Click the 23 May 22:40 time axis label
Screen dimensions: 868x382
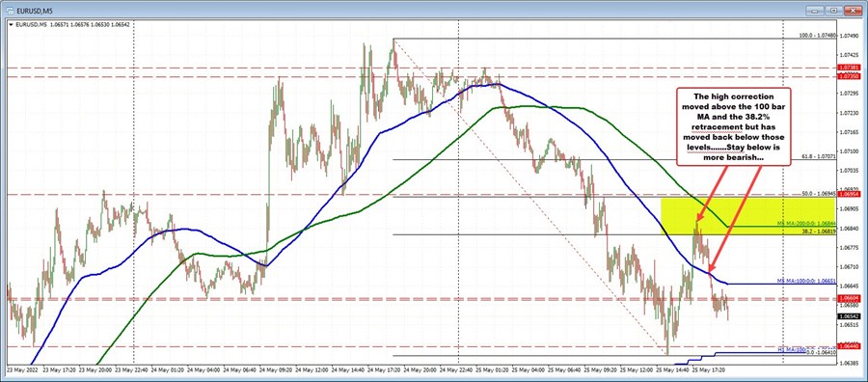[x=131, y=368]
